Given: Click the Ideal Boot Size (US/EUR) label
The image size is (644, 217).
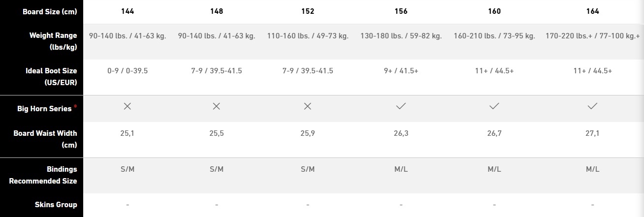Looking at the screenshot, I should click(x=51, y=77).
